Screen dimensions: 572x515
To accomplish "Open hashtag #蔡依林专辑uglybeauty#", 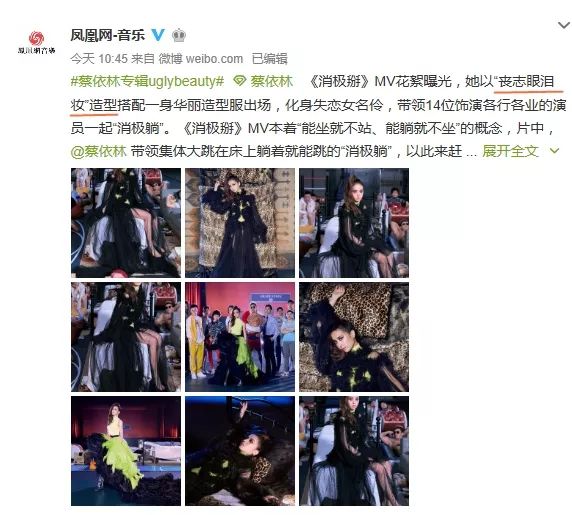I will pyautogui.click(x=147, y=81).
